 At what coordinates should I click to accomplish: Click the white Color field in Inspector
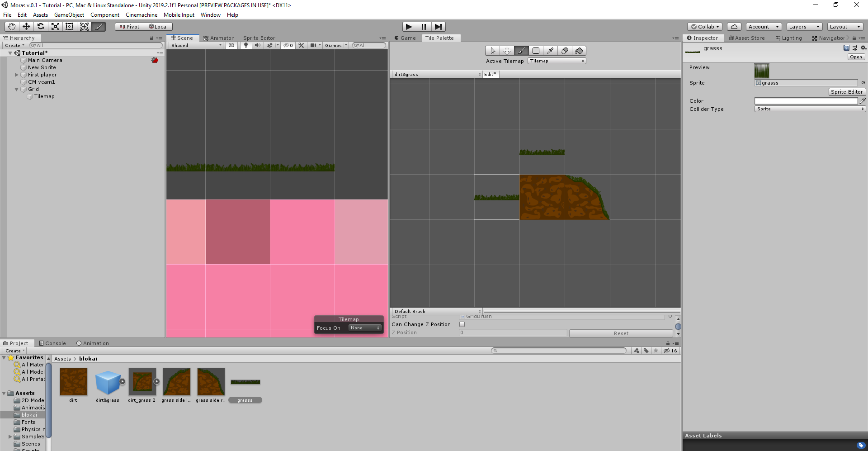click(806, 101)
